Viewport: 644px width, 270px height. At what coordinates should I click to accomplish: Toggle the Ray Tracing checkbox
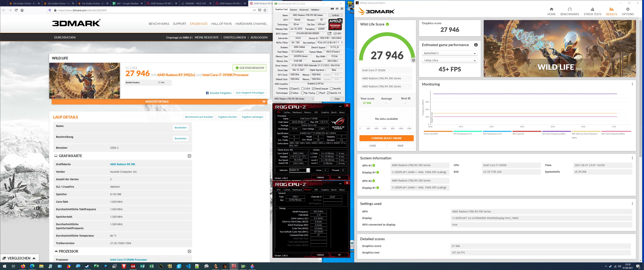click(x=303, y=93)
